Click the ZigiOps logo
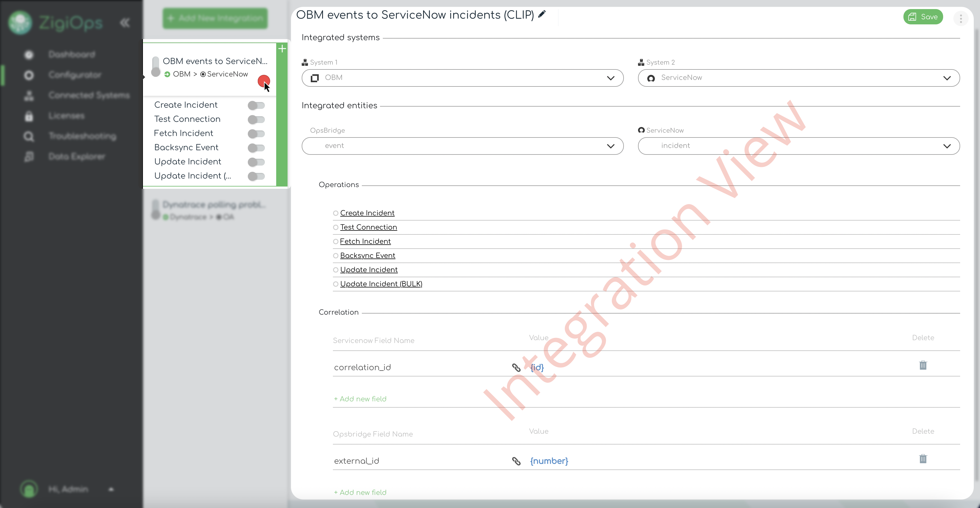Screen dimensions: 980x508 tap(55, 22)
